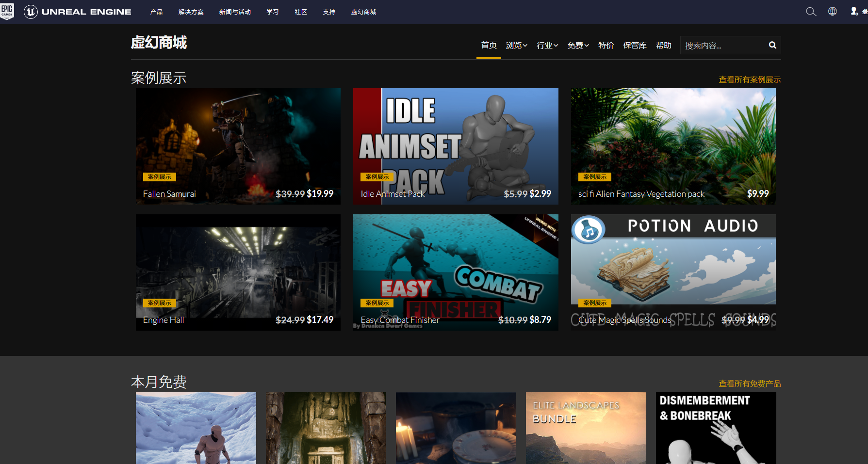
Task: Select the 首页 tab
Action: click(489, 45)
